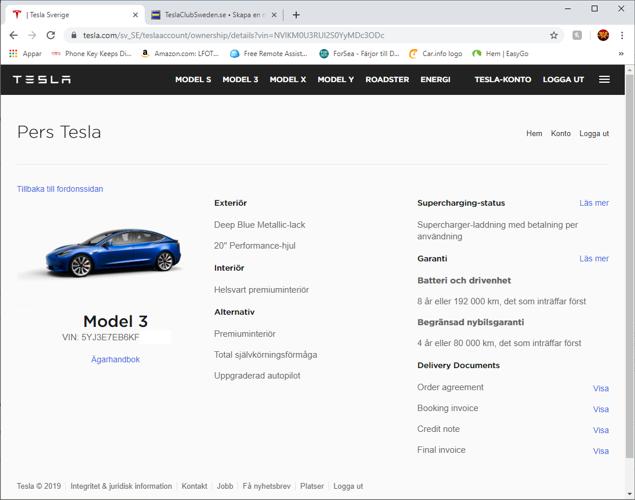Click Jobb in the footer
Screen dimensions: 635x500
point(225,486)
